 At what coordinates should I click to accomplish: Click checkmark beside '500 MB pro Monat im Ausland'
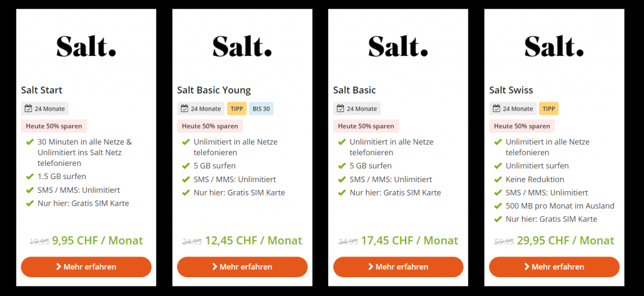pos(497,206)
